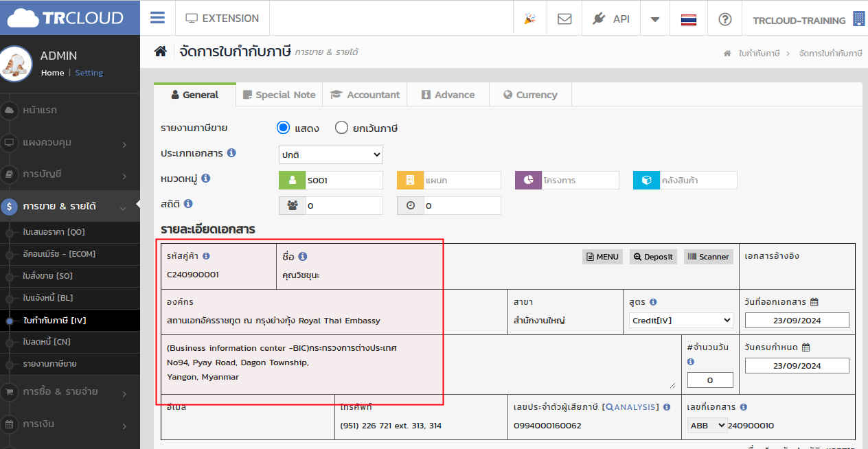Image resolution: width=868 pixels, height=449 pixels.
Task: Select the แสดง radio button
Action: tap(284, 128)
